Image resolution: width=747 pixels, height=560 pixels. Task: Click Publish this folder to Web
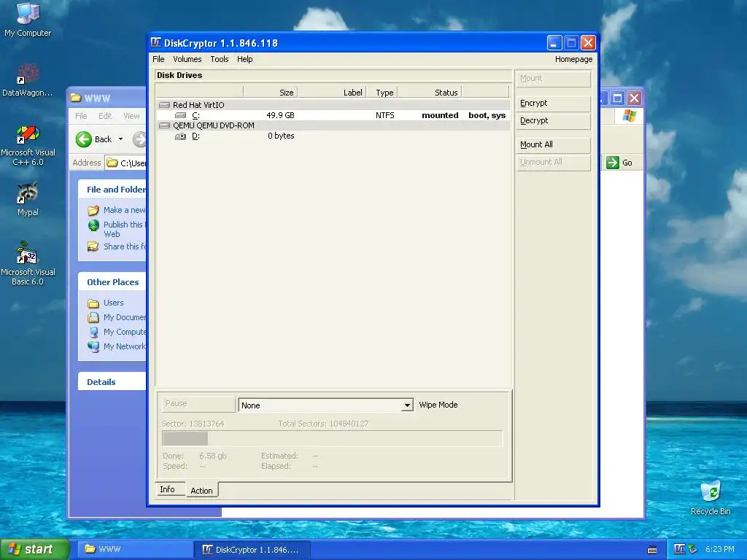tap(117, 228)
